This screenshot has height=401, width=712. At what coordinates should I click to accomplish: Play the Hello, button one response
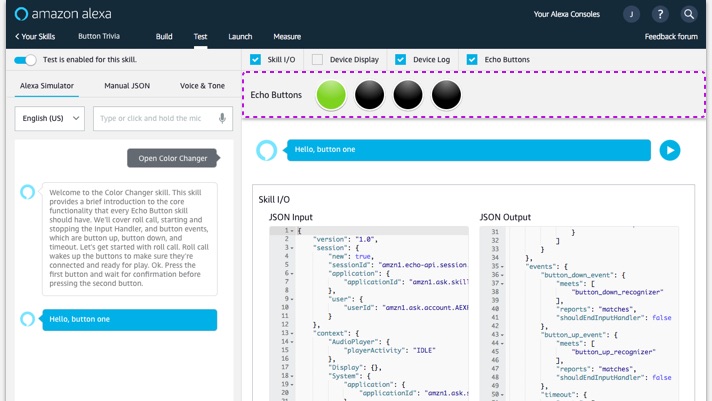670,150
